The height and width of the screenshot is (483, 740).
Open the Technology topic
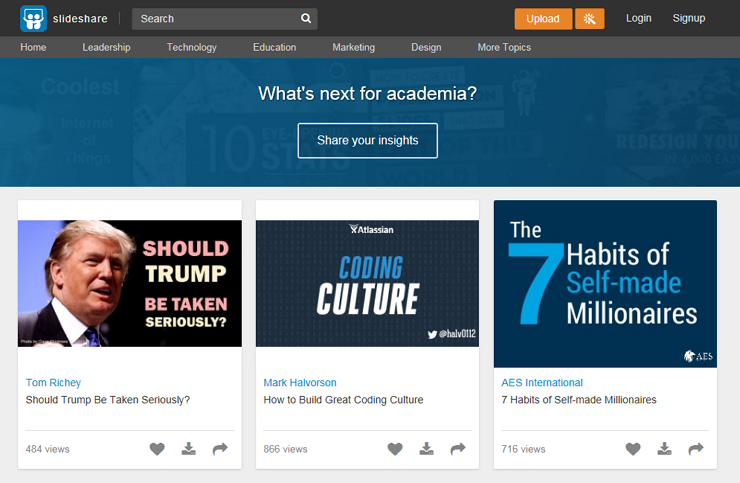tap(192, 47)
